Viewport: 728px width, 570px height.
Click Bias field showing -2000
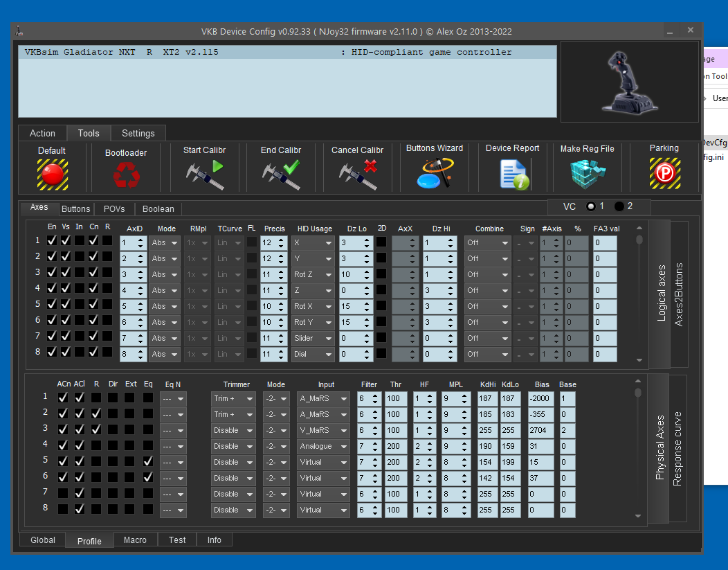pos(540,398)
